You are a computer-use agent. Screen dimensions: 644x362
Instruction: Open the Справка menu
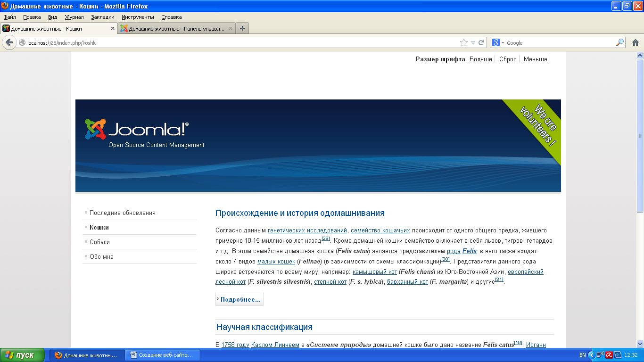(x=172, y=17)
